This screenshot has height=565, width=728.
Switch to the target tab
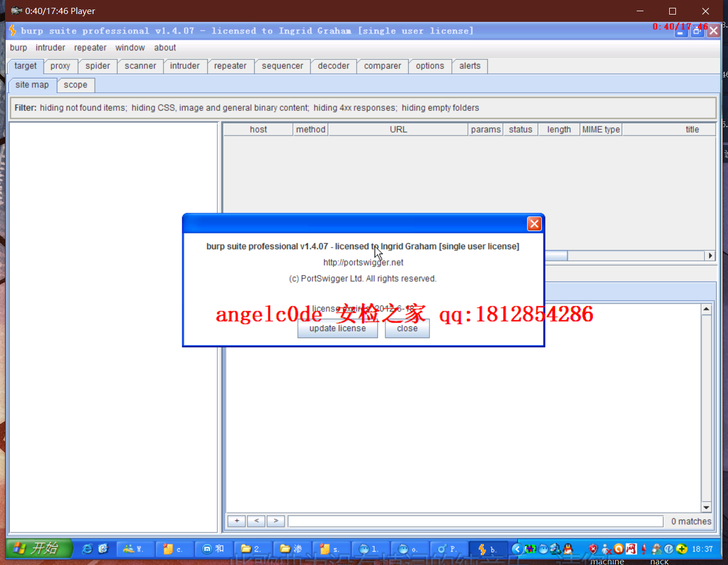pos(26,66)
